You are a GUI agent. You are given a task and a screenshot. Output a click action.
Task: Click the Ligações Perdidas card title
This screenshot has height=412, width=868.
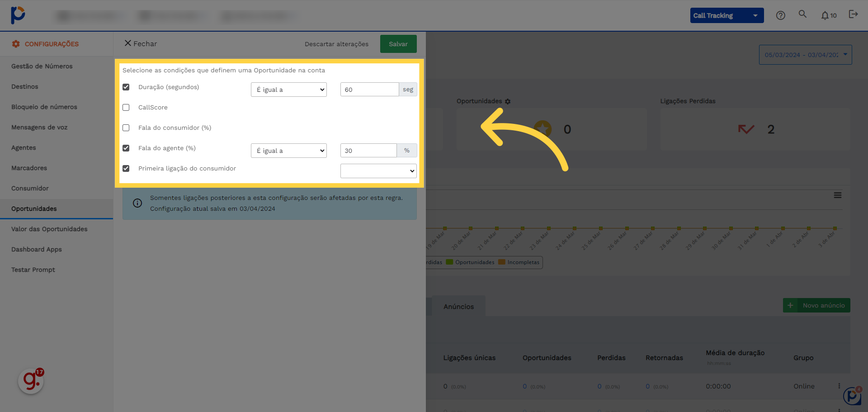pos(688,101)
